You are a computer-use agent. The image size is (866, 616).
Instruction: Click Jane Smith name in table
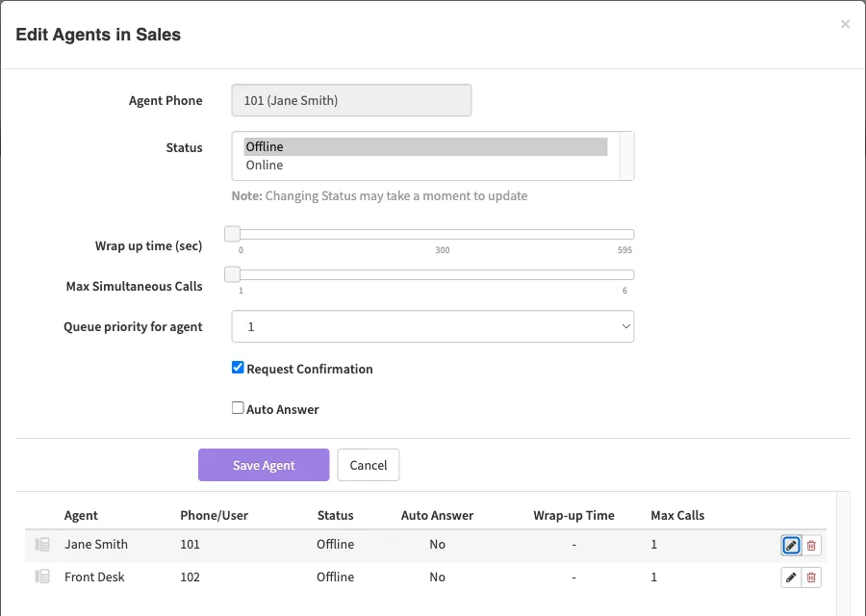pyautogui.click(x=96, y=544)
